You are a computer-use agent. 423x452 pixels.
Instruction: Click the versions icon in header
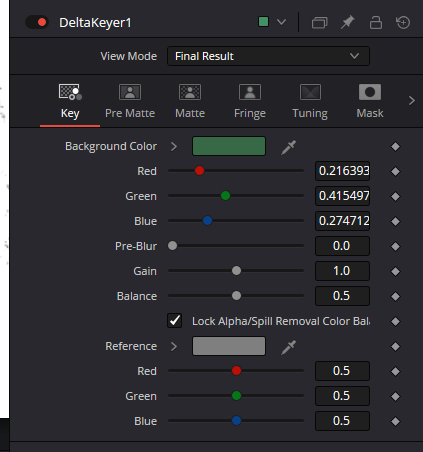[x=319, y=23]
